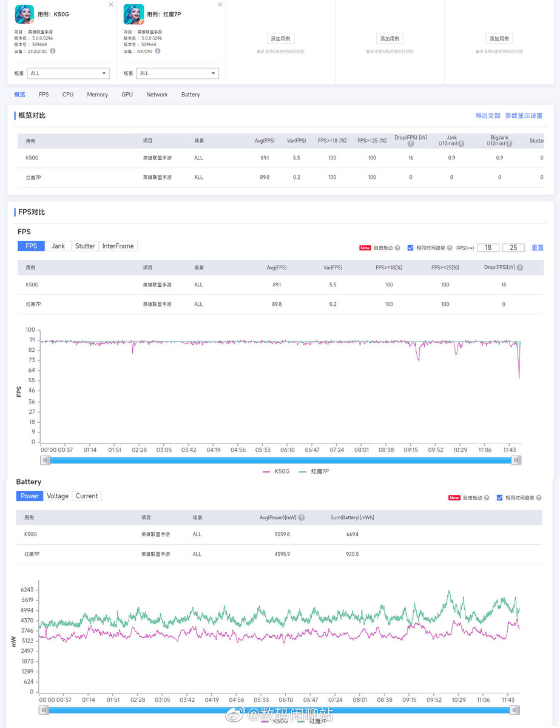Grab right handle of FPS chart range slider
This screenshot has width=560, height=728.
(516, 460)
